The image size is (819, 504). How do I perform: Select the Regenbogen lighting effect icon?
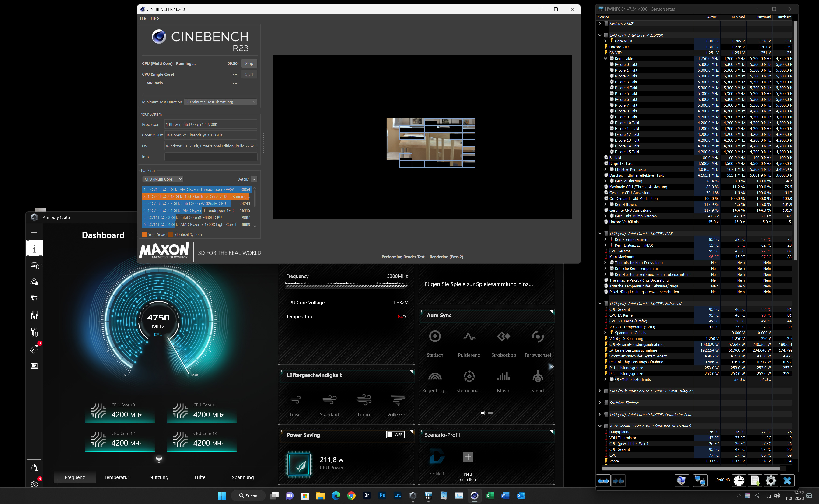point(435,377)
